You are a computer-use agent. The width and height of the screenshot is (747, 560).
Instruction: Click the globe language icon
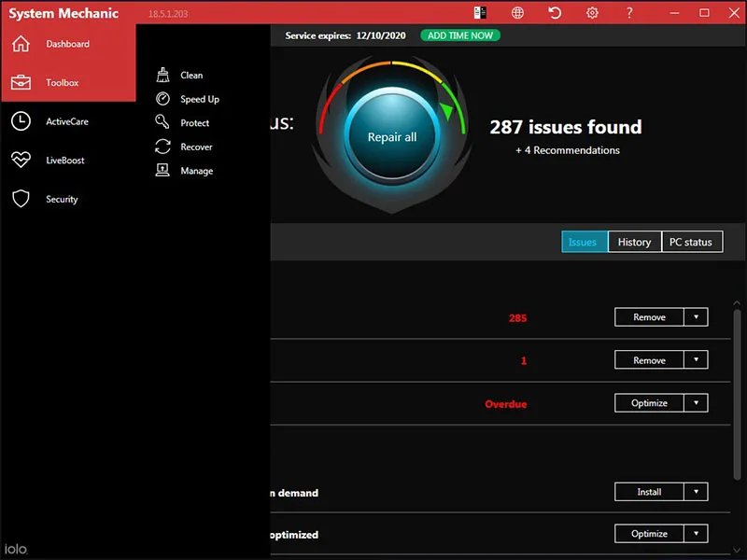[x=517, y=13]
